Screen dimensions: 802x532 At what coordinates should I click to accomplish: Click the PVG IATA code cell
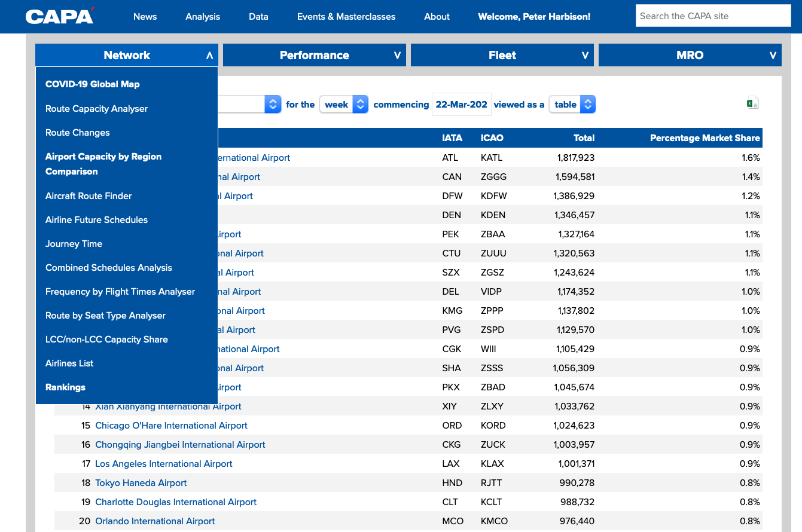tap(452, 329)
